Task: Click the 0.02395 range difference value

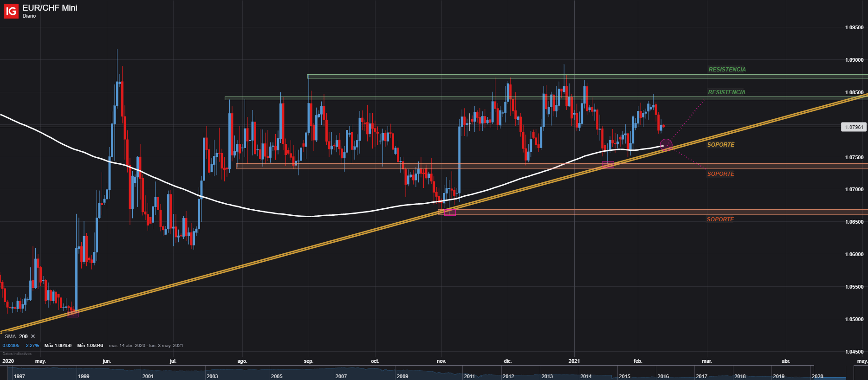Action: pos(11,346)
